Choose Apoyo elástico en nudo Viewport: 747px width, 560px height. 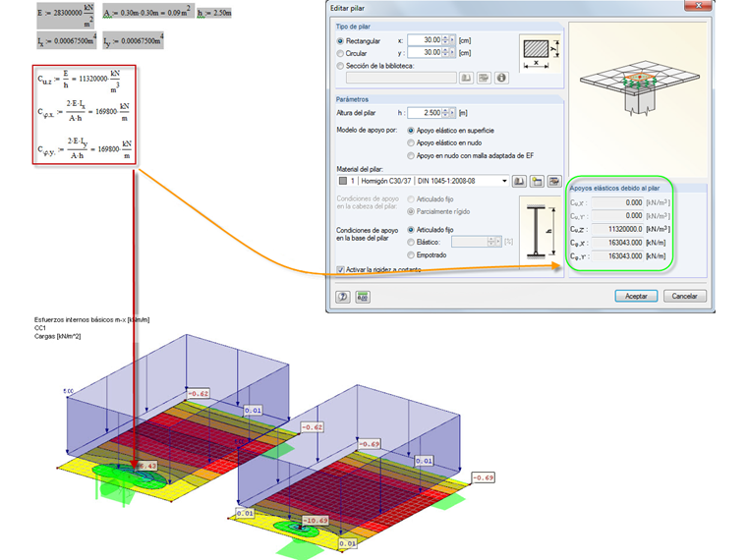[411, 142]
